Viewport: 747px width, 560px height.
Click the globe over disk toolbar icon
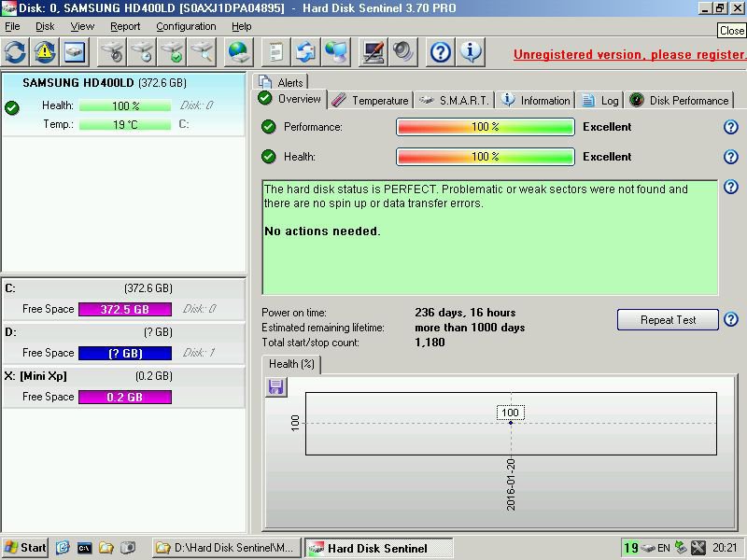point(238,52)
